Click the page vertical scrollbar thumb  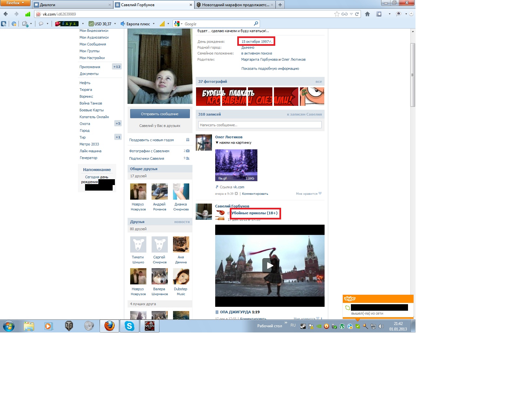pos(413,75)
